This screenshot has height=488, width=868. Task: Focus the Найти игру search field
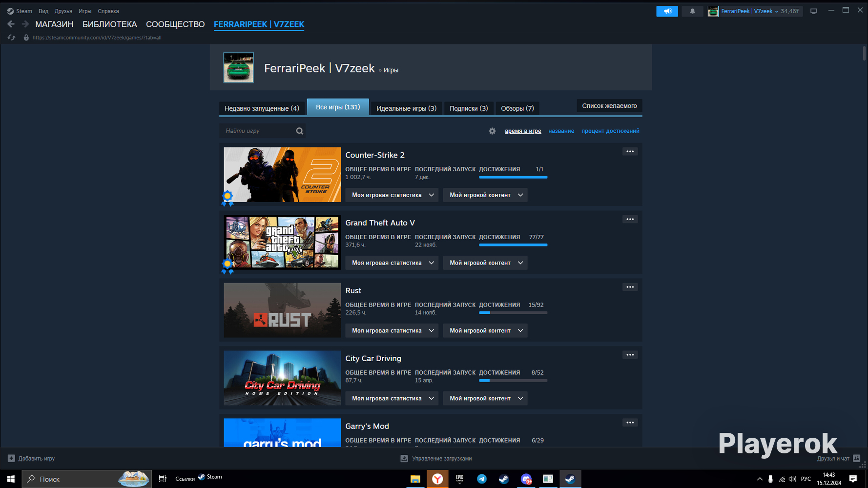263,131
